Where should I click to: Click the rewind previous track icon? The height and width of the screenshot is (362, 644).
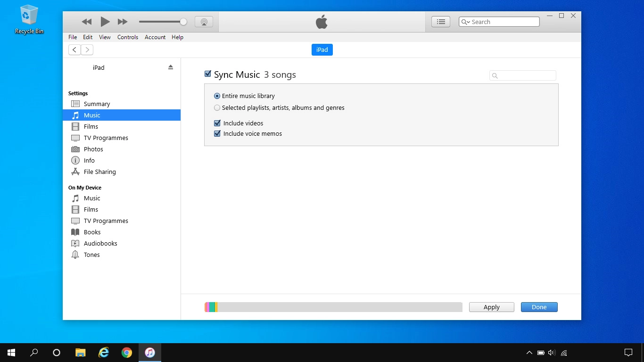tap(86, 22)
